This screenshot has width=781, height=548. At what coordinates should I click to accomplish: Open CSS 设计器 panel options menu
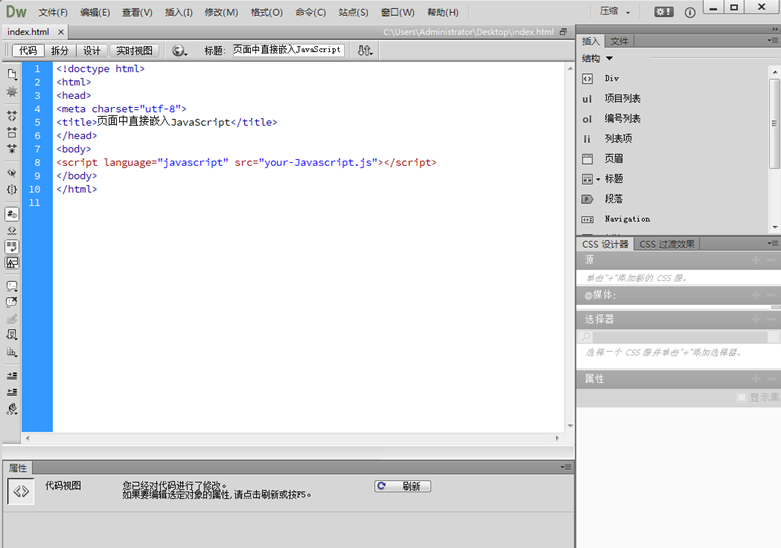774,243
